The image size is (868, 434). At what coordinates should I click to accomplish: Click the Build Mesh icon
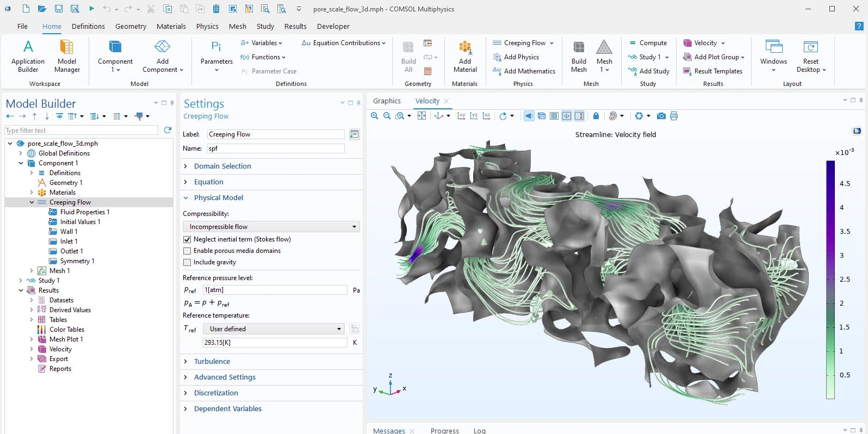point(579,56)
